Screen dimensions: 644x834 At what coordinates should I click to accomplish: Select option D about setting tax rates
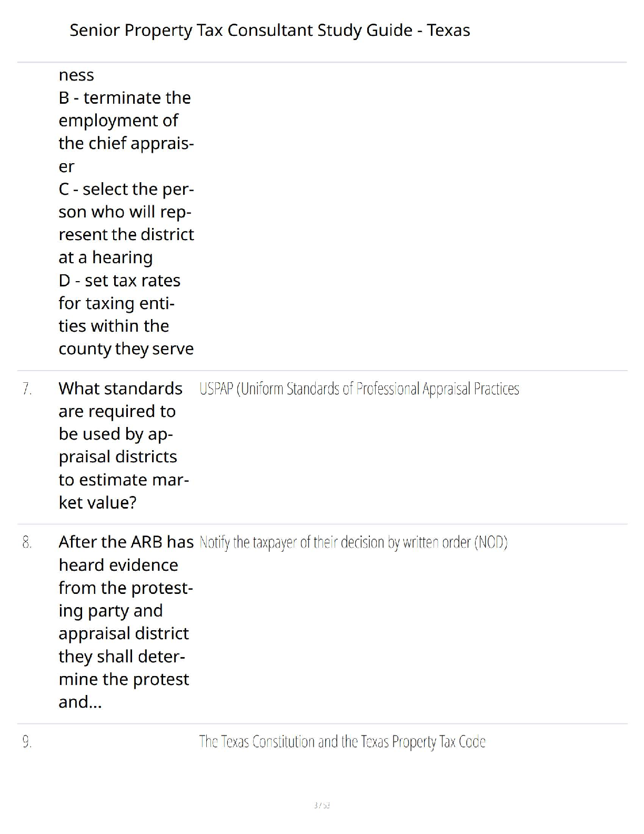tap(126, 314)
